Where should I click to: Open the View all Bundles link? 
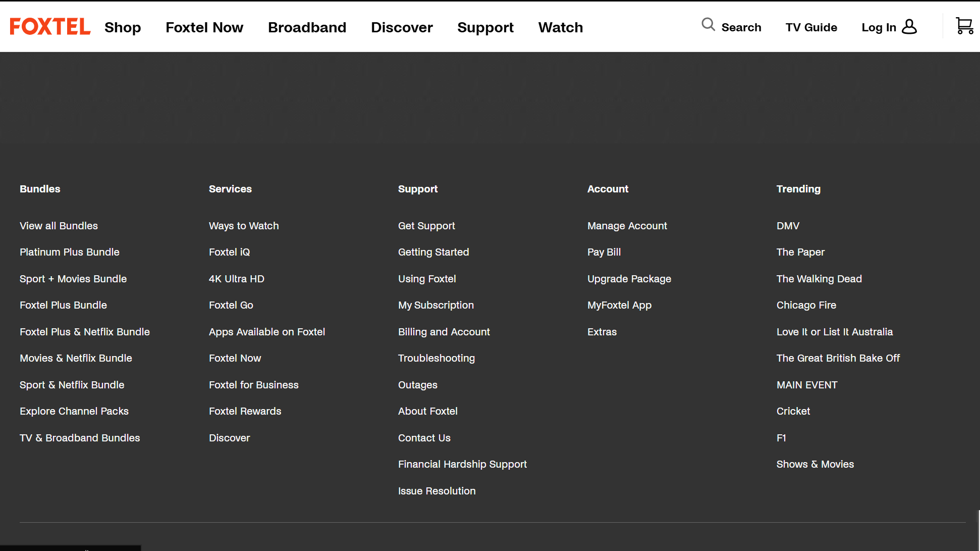coord(59,226)
